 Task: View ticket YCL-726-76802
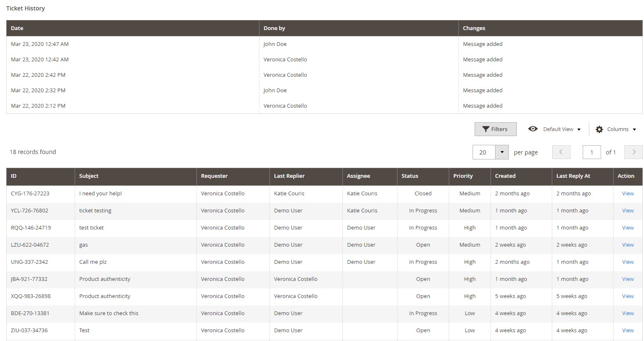628,211
